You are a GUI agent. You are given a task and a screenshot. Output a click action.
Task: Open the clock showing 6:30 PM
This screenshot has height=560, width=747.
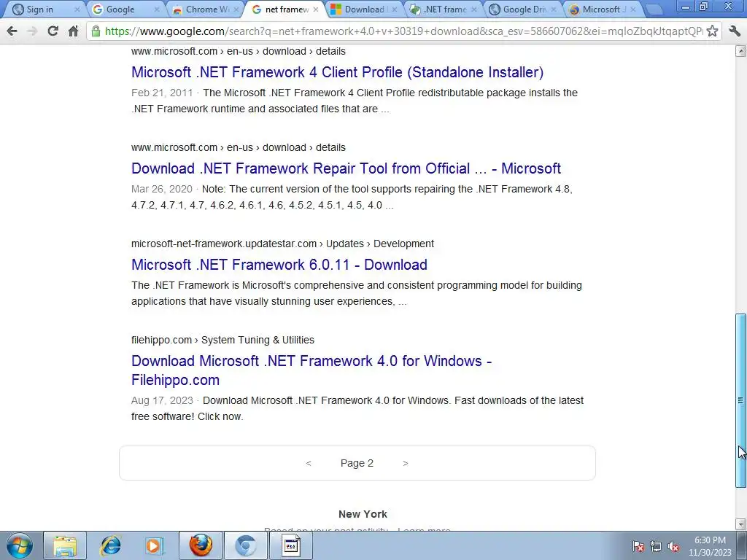coord(709,546)
